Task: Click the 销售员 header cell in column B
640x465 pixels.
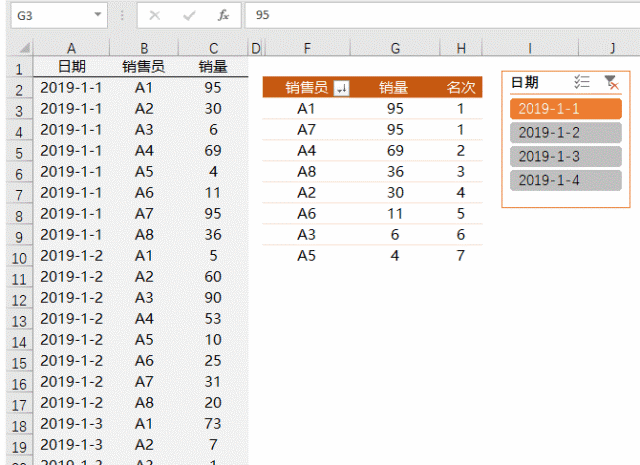Action: coord(144,66)
